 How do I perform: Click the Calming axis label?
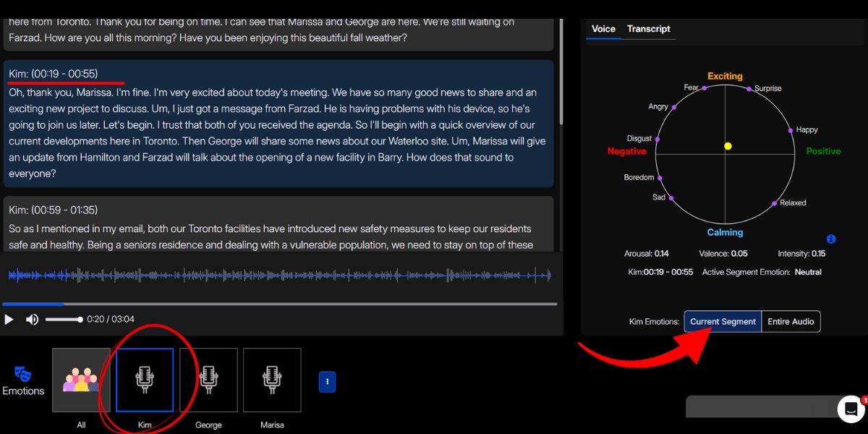[x=725, y=232]
